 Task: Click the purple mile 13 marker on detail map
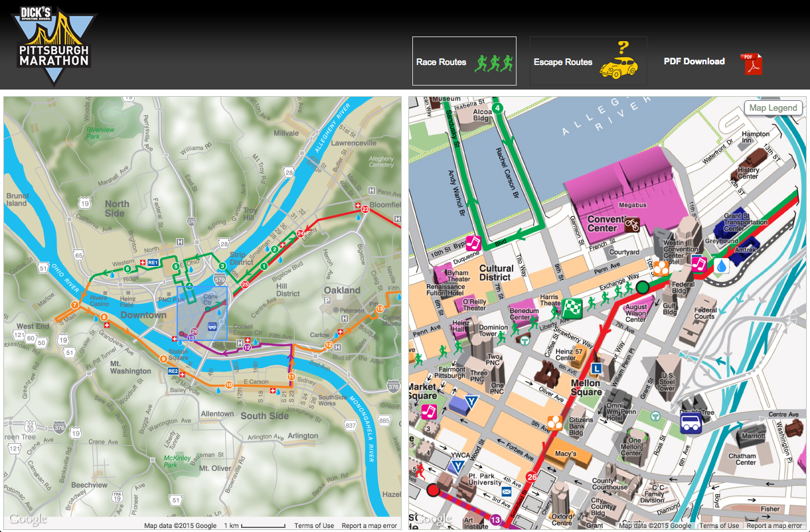[495, 519]
